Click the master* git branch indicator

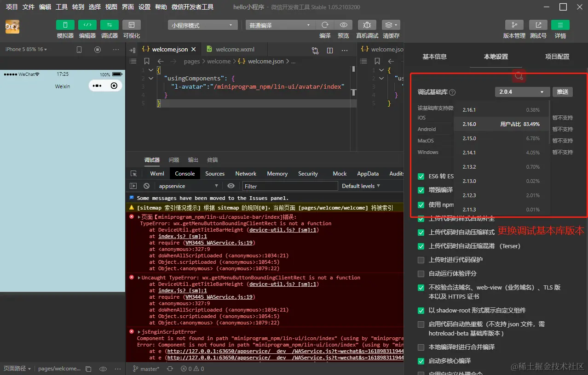coord(146,369)
